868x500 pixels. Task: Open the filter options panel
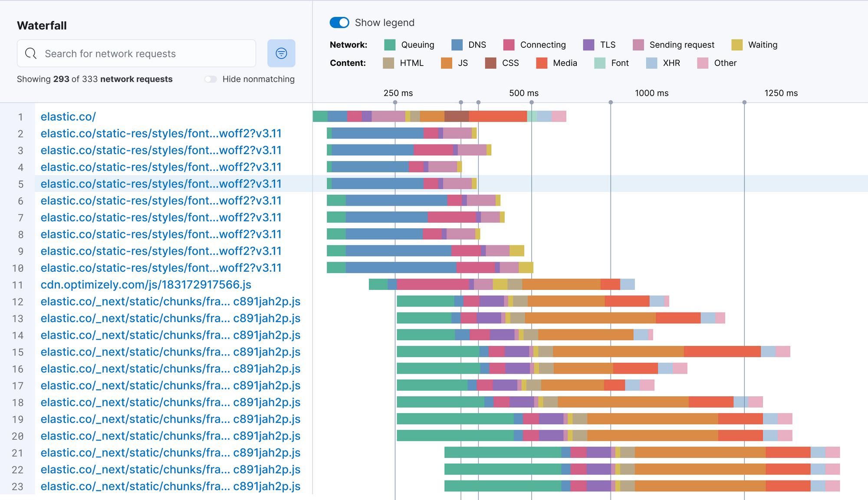click(281, 53)
